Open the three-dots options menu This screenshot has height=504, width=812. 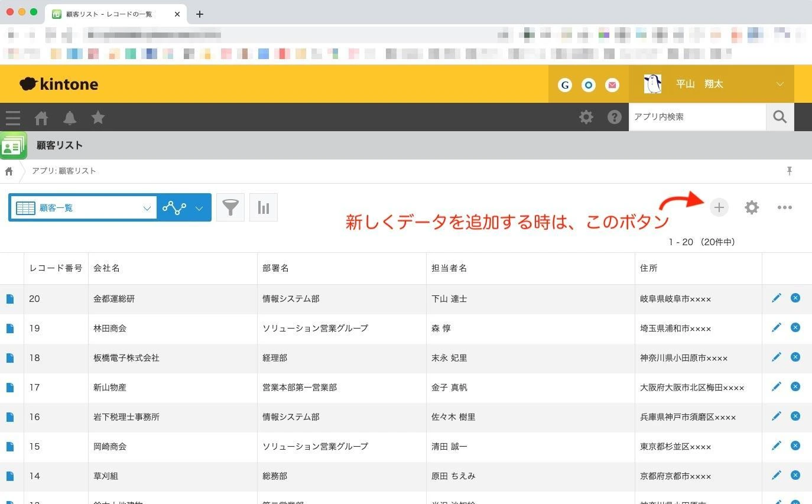point(785,207)
